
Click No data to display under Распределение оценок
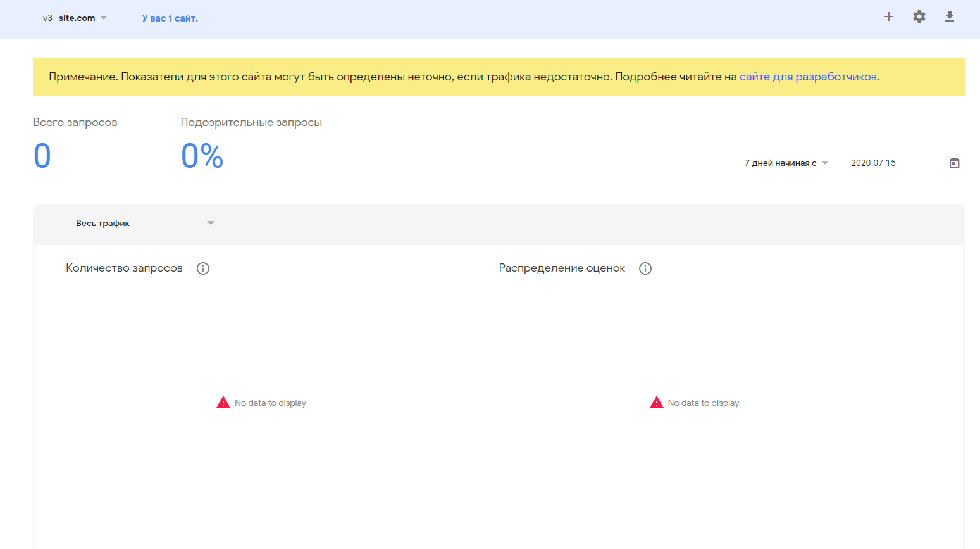[x=704, y=403]
